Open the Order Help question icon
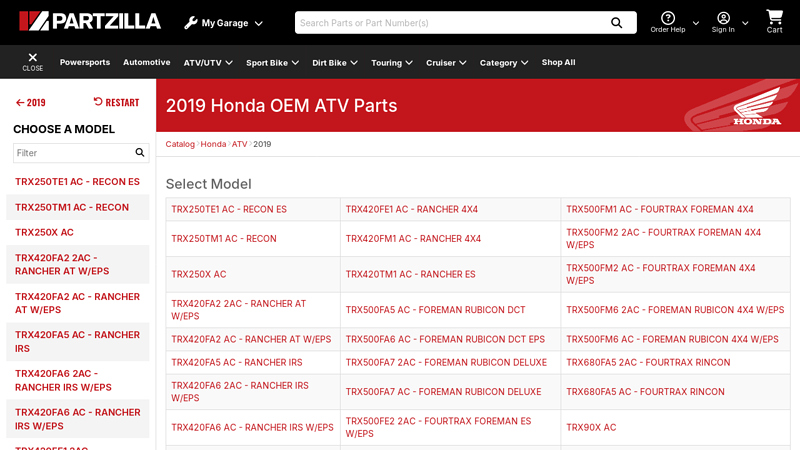 tap(667, 18)
